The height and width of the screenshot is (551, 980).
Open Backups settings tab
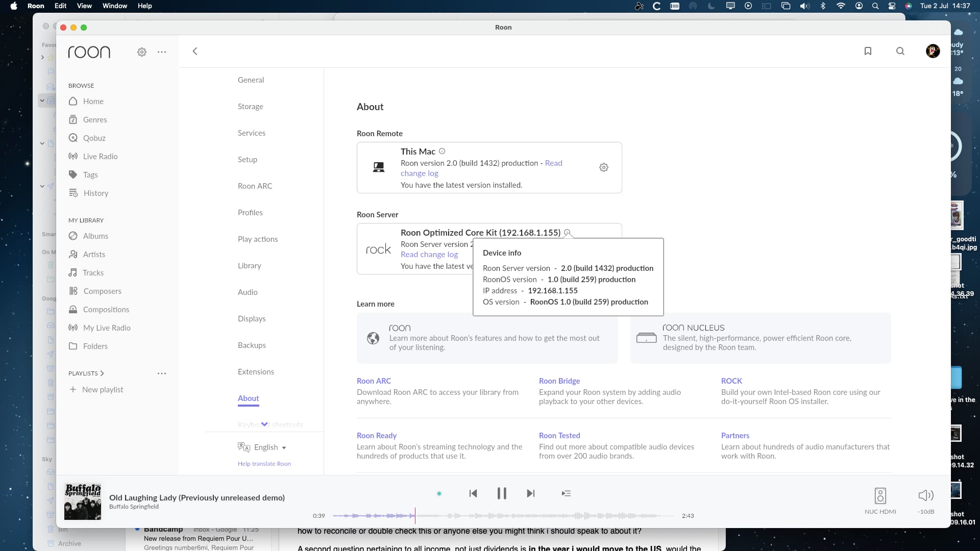tap(252, 345)
